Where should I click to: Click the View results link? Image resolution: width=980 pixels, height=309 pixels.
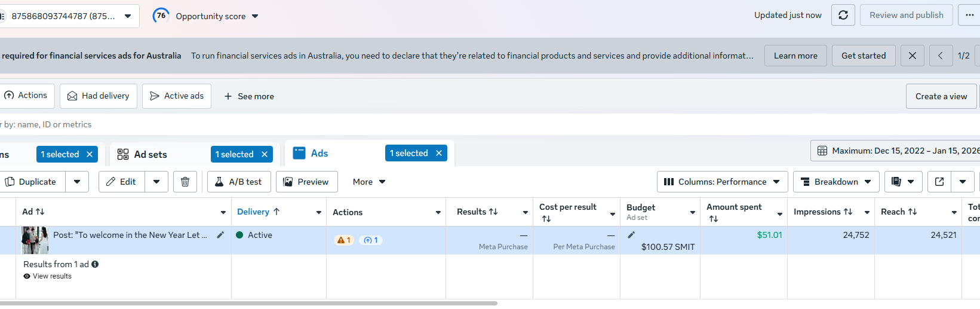(x=52, y=276)
